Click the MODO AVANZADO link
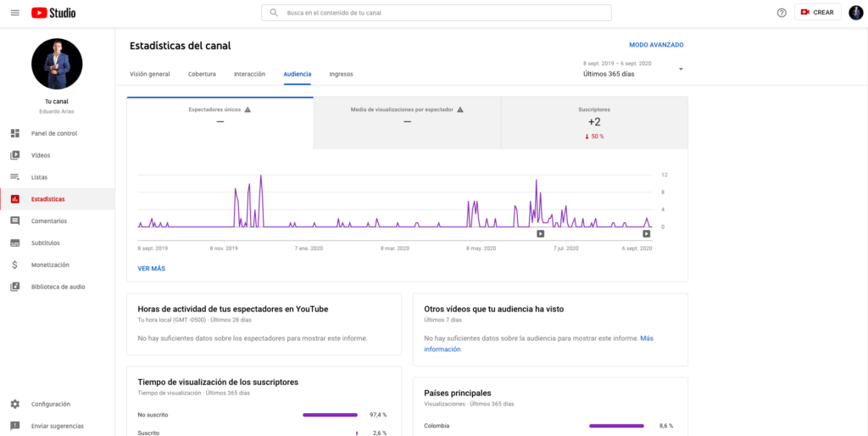The height and width of the screenshot is (436, 868). point(657,45)
